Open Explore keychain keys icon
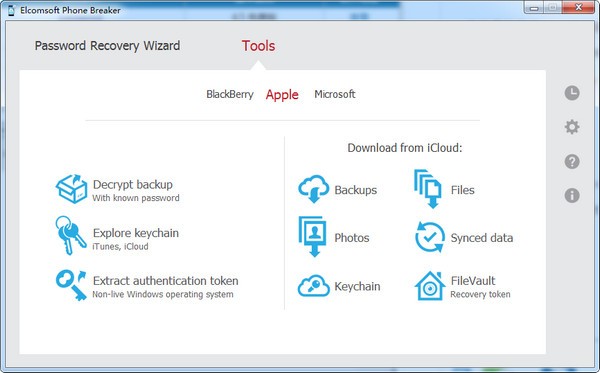Viewport: 600px width, 373px height. coord(70,236)
